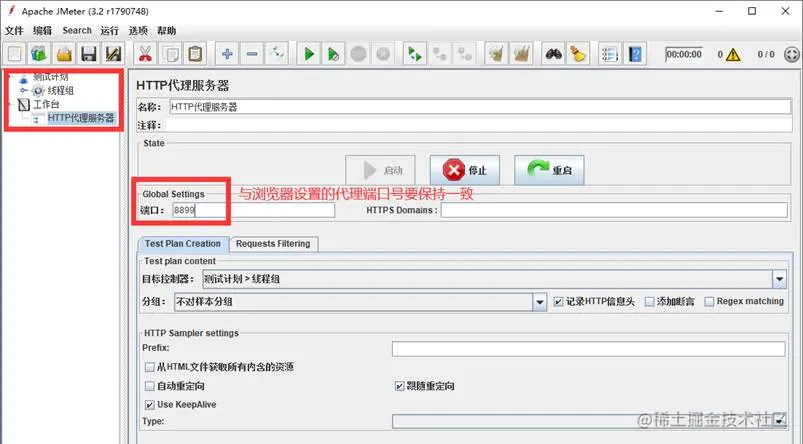Open the 运行 menu
The image size is (803, 444).
(110, 31)
